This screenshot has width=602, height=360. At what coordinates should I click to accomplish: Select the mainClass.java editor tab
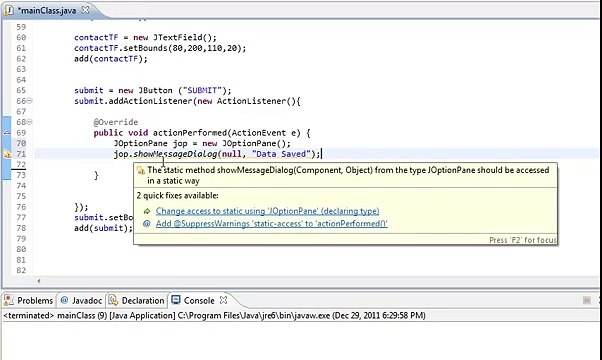click(x=47, y=10)
